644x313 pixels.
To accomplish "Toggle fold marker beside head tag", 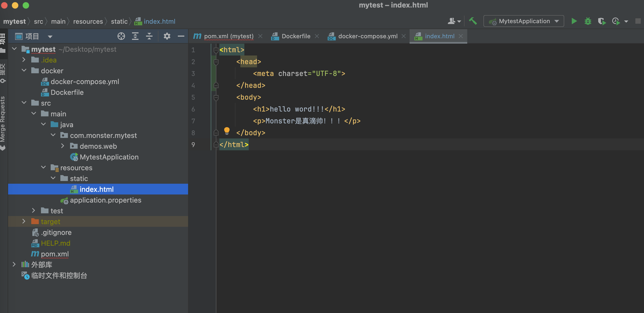I will 216,62.
